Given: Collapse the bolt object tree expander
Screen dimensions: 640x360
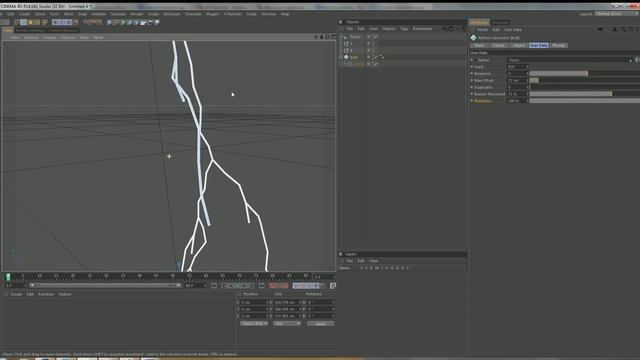Looking at the screenshot, I should coord(340,57).
